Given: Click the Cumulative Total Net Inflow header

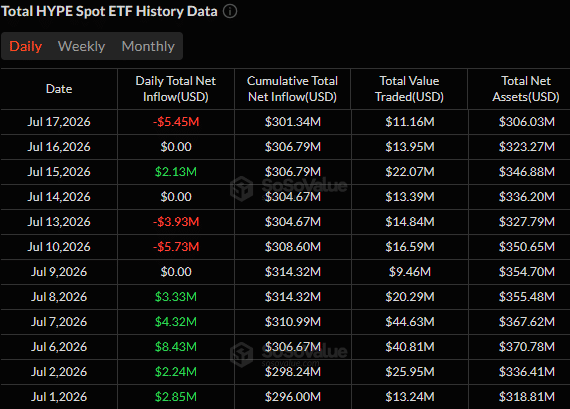Looking at the screenshot, I should 292,89.
